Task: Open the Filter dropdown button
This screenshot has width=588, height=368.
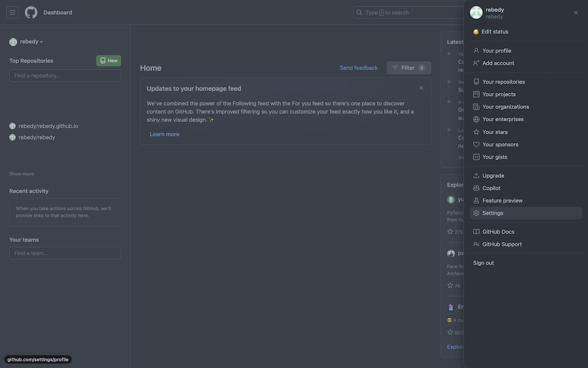Action: tap(409, 68)
